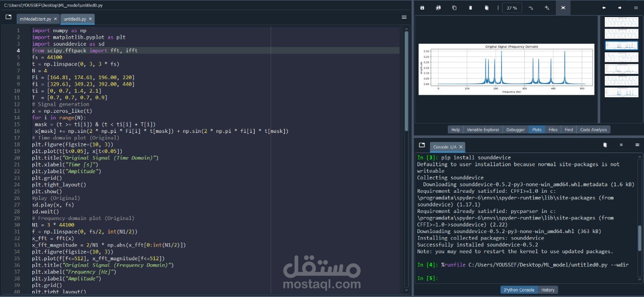The width and height of the screenshot is (644, 297).
Task: Open the Variable Explorer tab
Action: pyautogui.click(x=483, y=129)
